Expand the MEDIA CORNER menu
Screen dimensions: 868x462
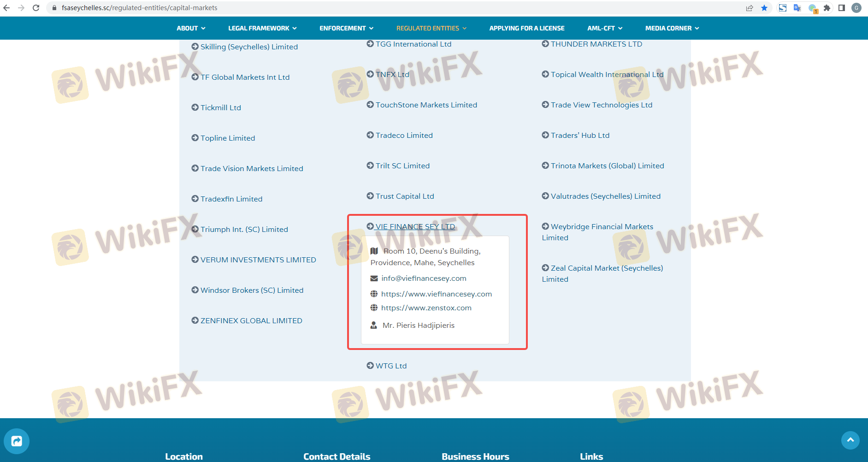tap(672, 28)
